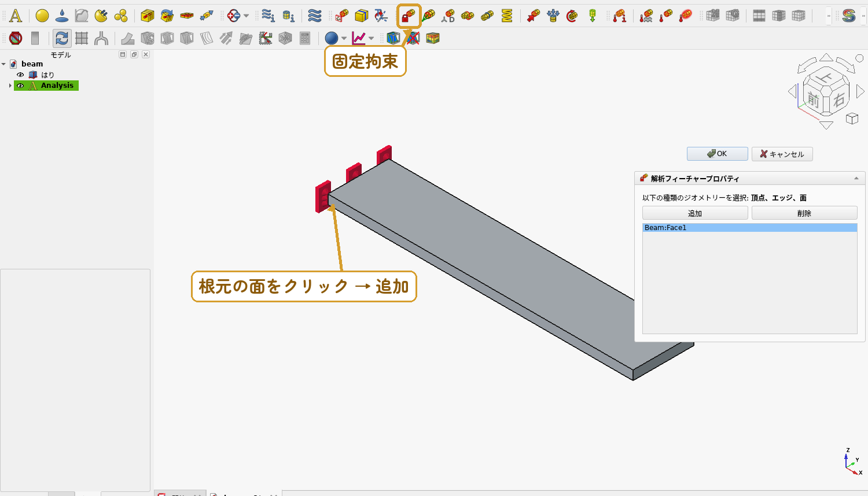Select the Analysis item in tree
868x496 pixels.
pos(57,86)
